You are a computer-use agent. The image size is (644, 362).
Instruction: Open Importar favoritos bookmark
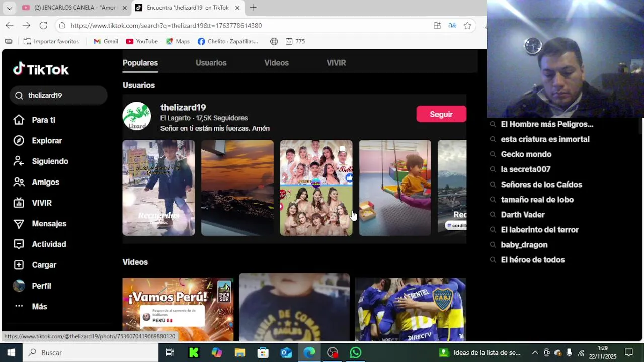click(x=51, y=41)
